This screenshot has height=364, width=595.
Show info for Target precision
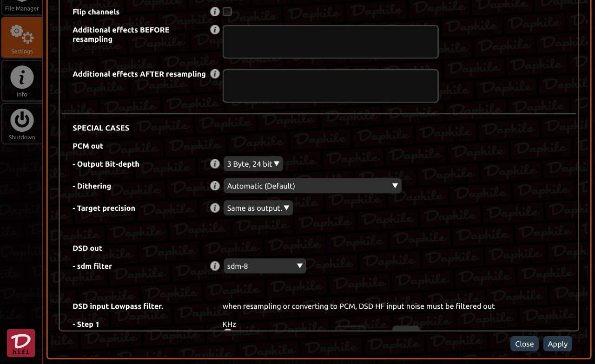click(215, 208)
